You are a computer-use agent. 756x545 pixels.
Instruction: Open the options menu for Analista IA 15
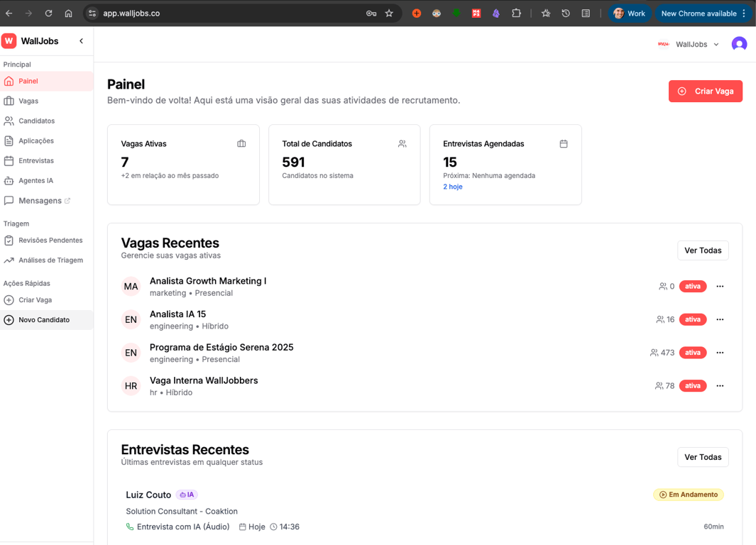(x=720, y=319)
